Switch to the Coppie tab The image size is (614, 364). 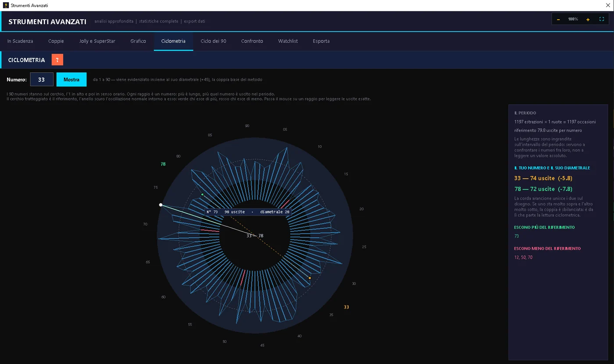[56, 41]
